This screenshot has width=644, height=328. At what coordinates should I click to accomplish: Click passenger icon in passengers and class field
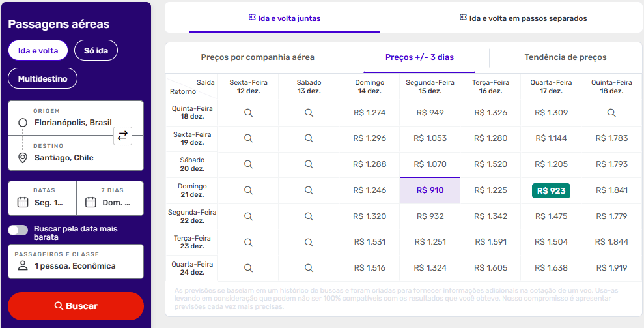tap(23, 266)
